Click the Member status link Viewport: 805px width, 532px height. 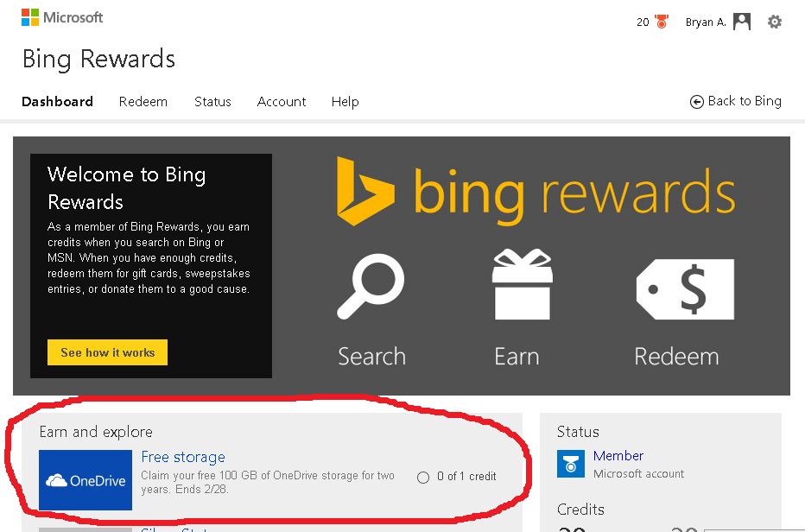click(x=618, y=455)
